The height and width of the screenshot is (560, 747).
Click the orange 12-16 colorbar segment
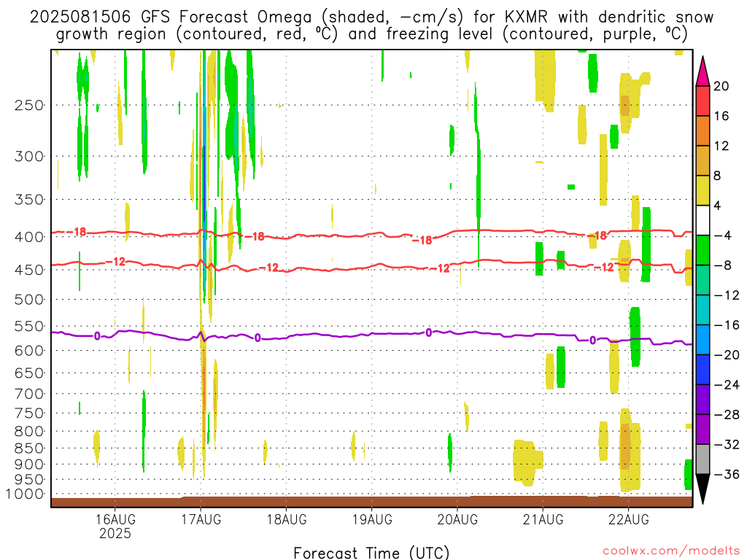703,131
